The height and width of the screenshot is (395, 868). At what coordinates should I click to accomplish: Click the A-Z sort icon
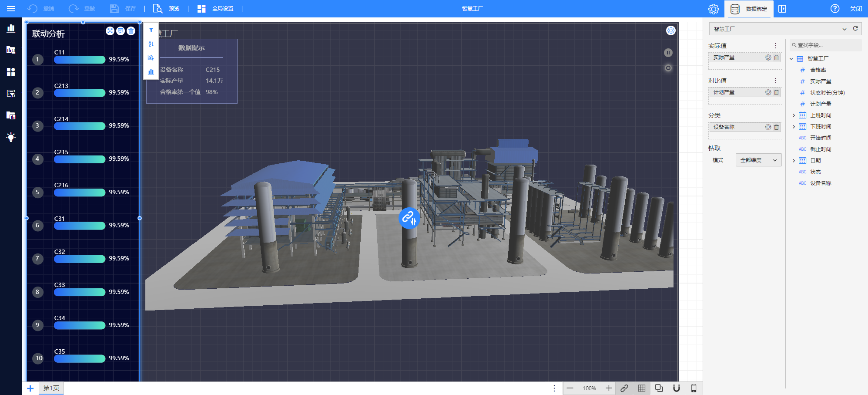tap(151, 44)
